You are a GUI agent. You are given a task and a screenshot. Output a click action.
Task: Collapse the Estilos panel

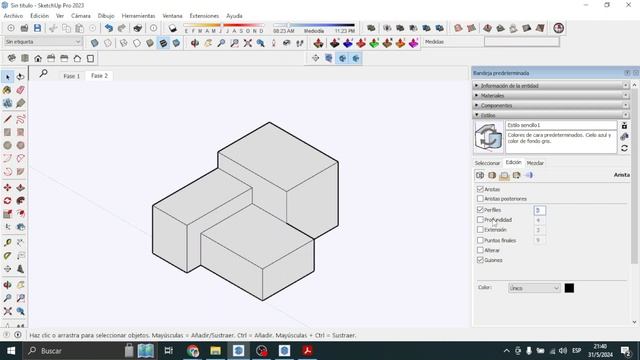pos(551,116)
